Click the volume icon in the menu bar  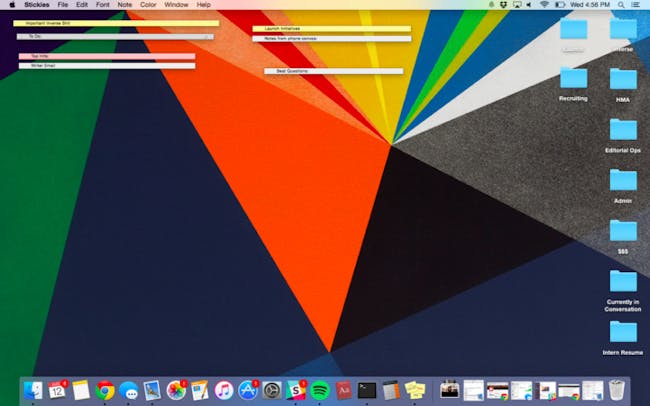(529, 5)
